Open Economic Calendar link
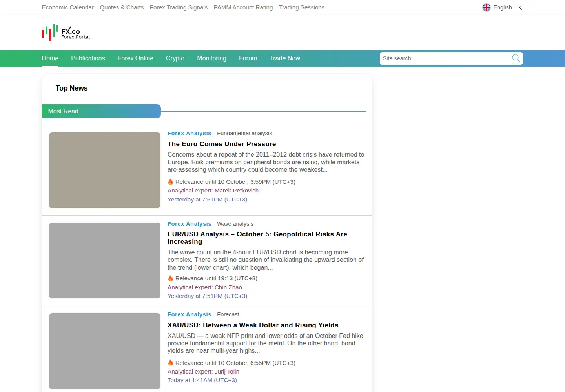The height and width of the screenshot is (392, 565). coord(68,7)
